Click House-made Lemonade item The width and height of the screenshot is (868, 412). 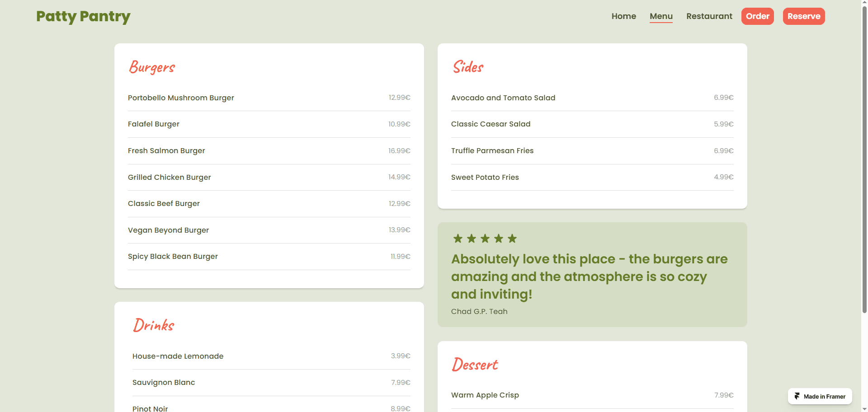(178, 356)
